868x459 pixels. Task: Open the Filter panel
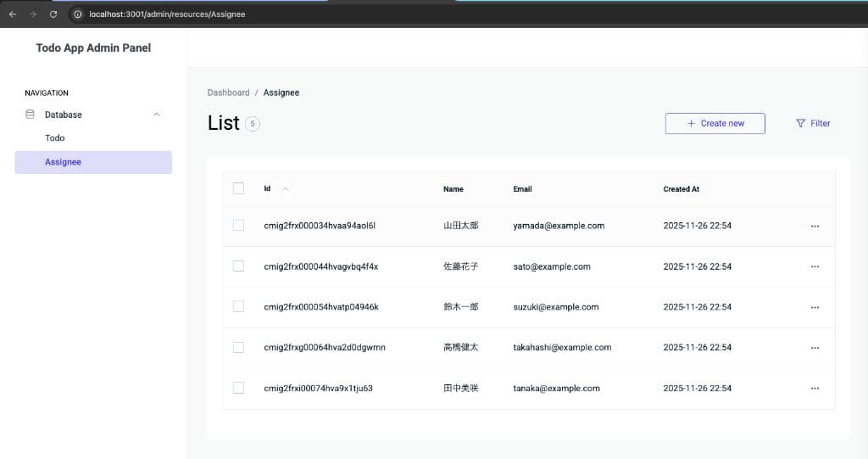coord(813,123)
